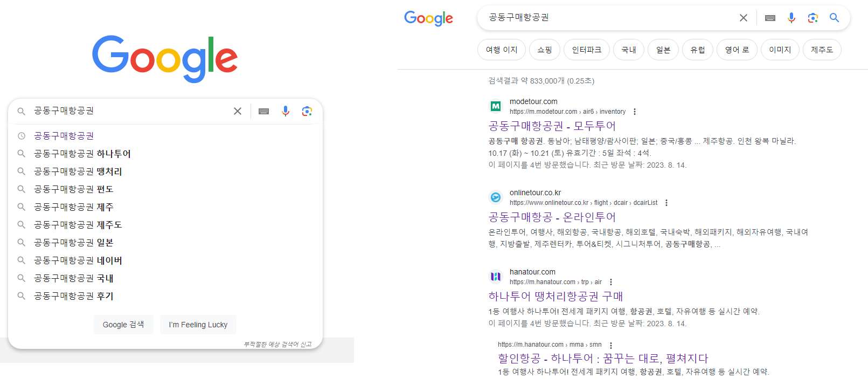Start voice search from homepage search box
The image size is (868, 385).
[x=286, y=111]
